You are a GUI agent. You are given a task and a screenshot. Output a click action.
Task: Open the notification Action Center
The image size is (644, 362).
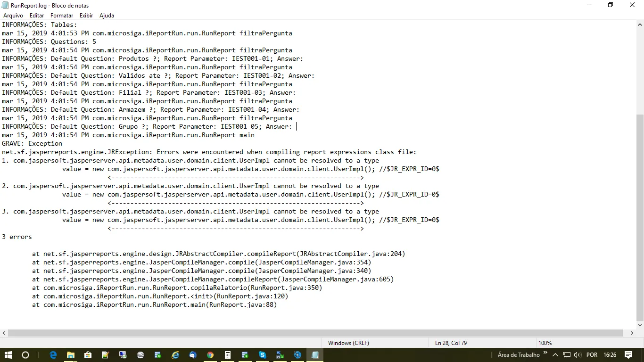(628, 355)
